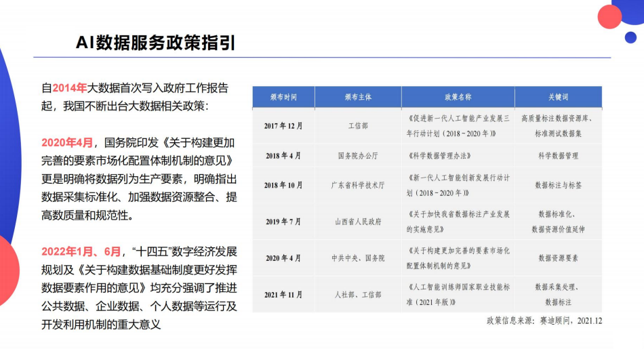Click the 2018年4月 date cell

283,156
